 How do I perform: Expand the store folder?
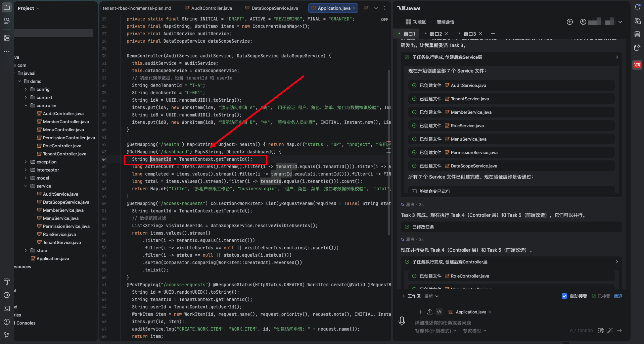26,250
